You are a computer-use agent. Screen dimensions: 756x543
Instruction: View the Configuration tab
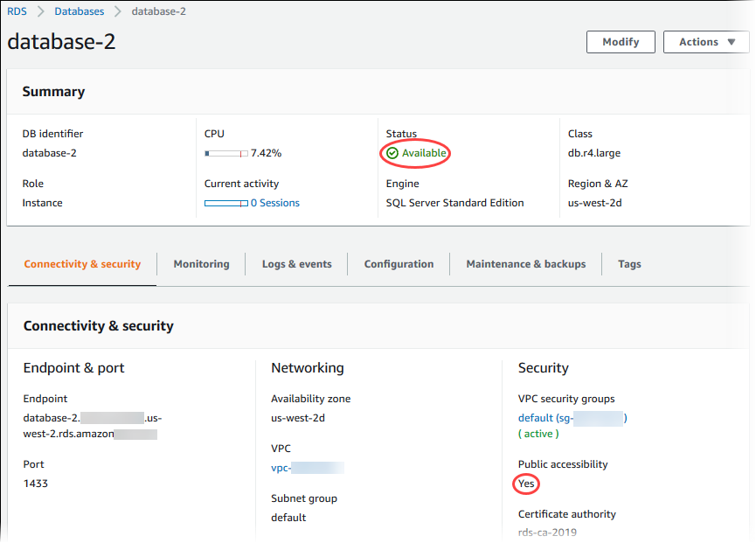(x=399, y=263)
